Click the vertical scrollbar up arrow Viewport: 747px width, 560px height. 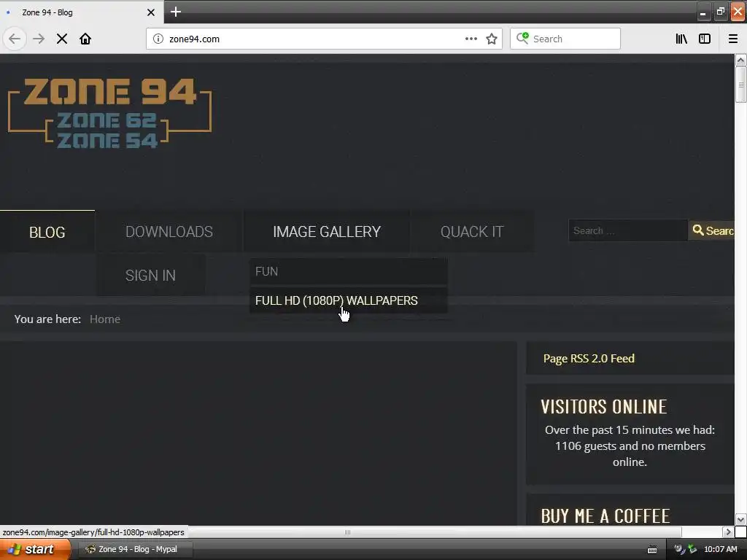740,60
